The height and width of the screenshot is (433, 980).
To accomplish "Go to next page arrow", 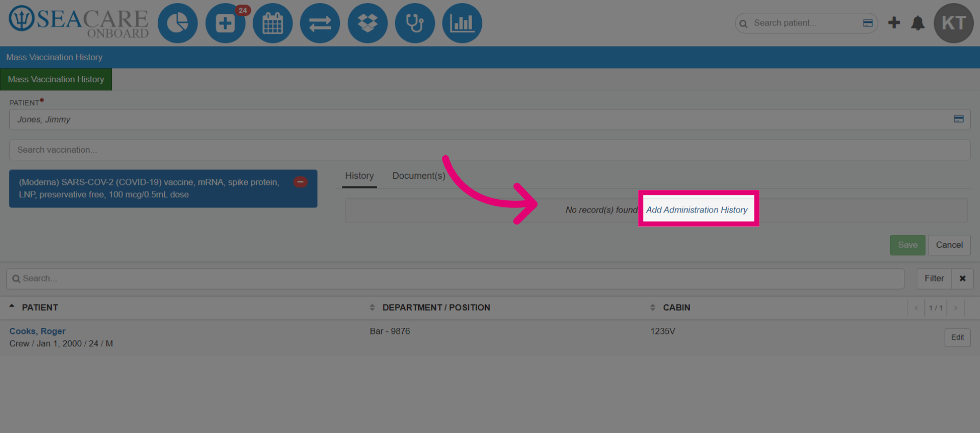I will pos(955,308).
